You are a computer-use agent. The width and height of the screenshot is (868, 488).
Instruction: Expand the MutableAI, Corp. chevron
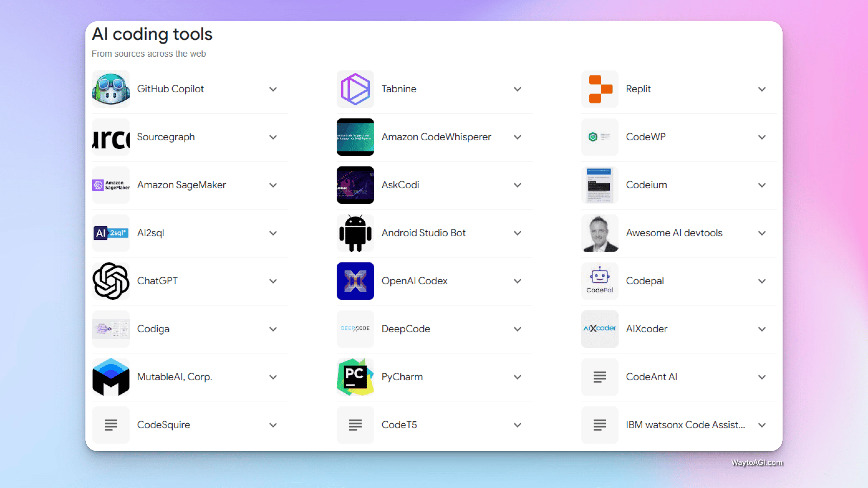pyautogui.click(x=273, y=377)
